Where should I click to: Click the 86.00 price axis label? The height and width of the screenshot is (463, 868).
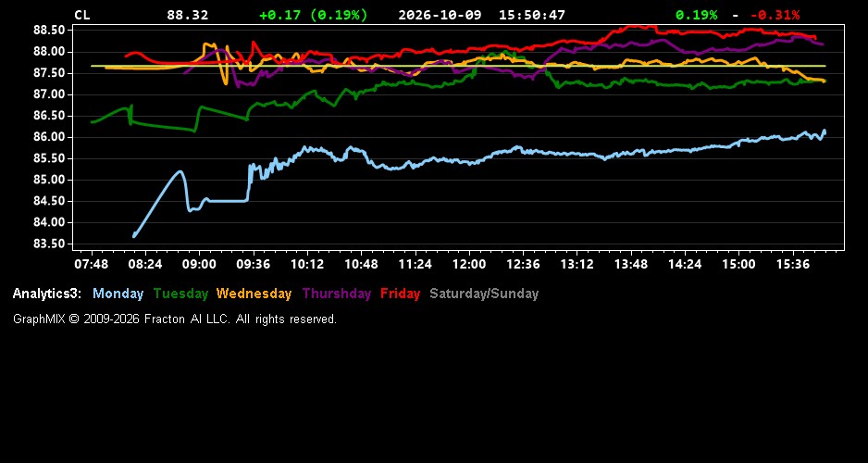pos(50,137)
